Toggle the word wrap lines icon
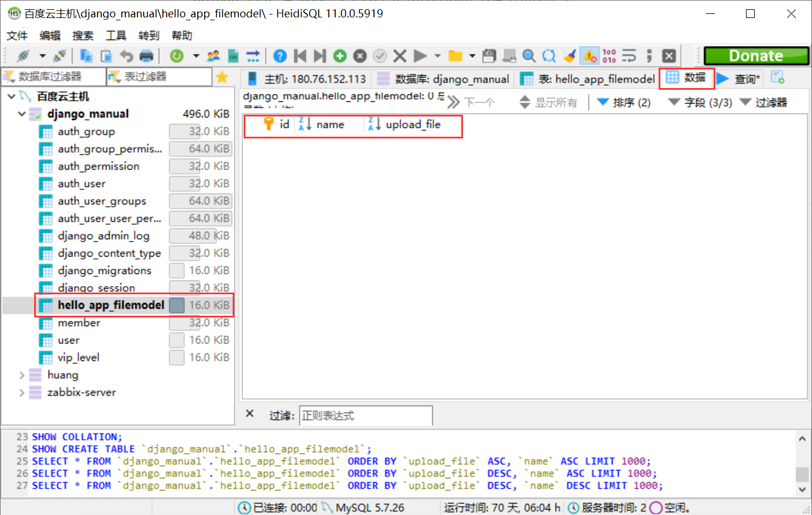 tap(629, 56)
